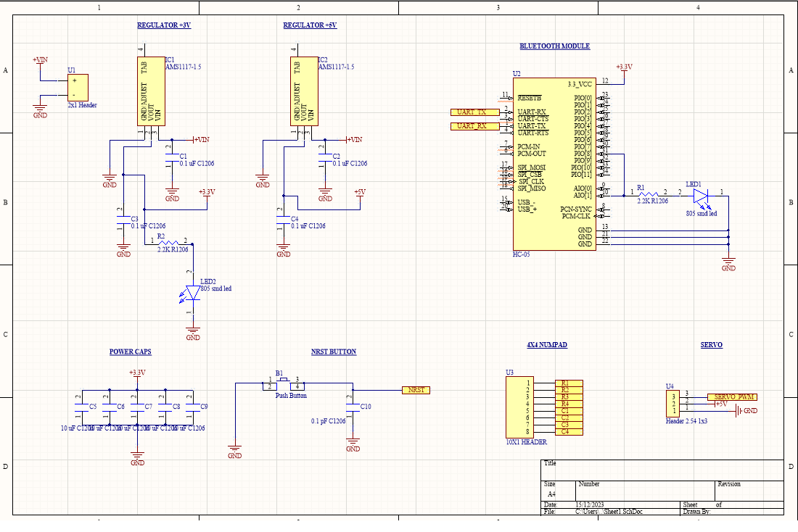Click capacitor C10 under NRST button
Viewport: 798px width, 532px height.
(x=352, y=406)
